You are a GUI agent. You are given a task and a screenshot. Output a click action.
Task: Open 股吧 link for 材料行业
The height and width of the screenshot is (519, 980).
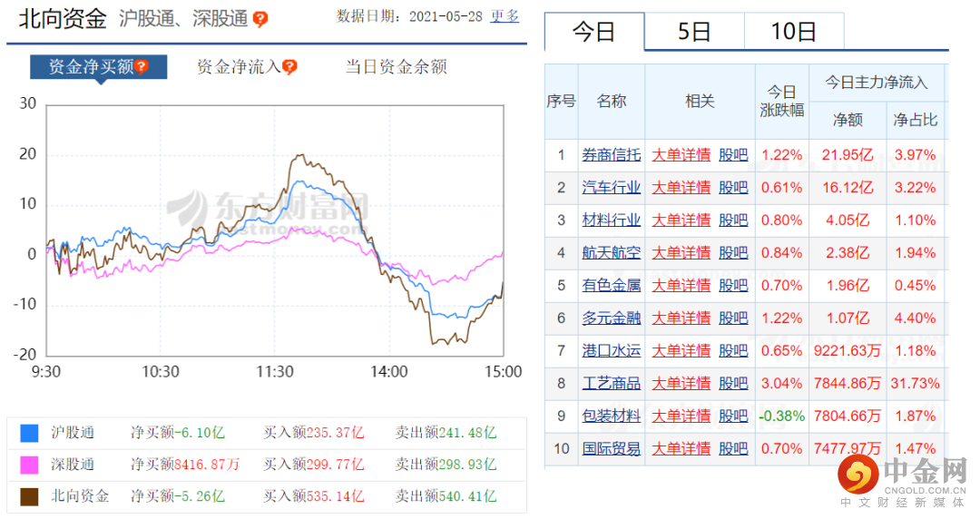point(733,220)
